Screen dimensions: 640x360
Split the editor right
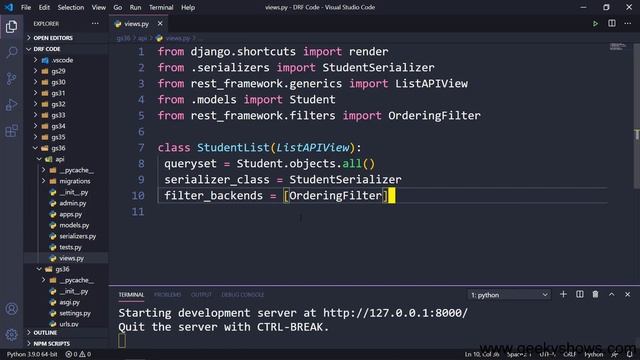coord(611,24)
